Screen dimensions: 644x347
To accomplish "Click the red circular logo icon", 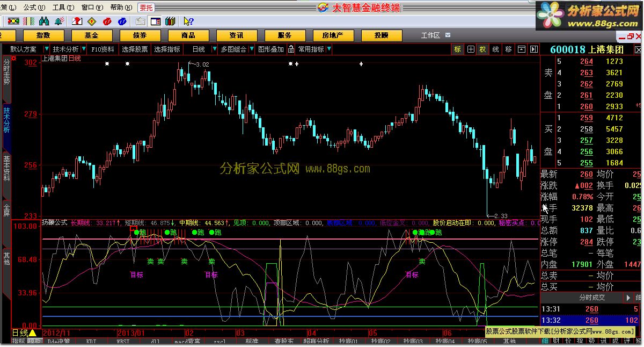I will coord(107,21).
